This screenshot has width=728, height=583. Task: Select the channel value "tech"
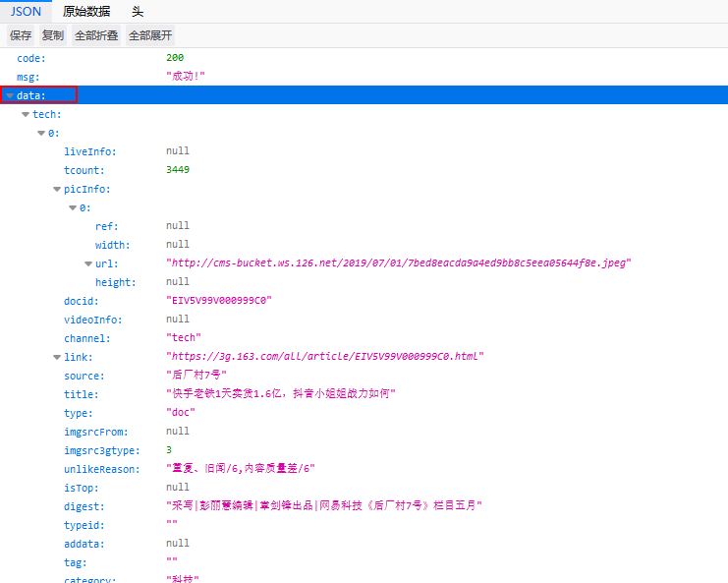pos(184,337)
